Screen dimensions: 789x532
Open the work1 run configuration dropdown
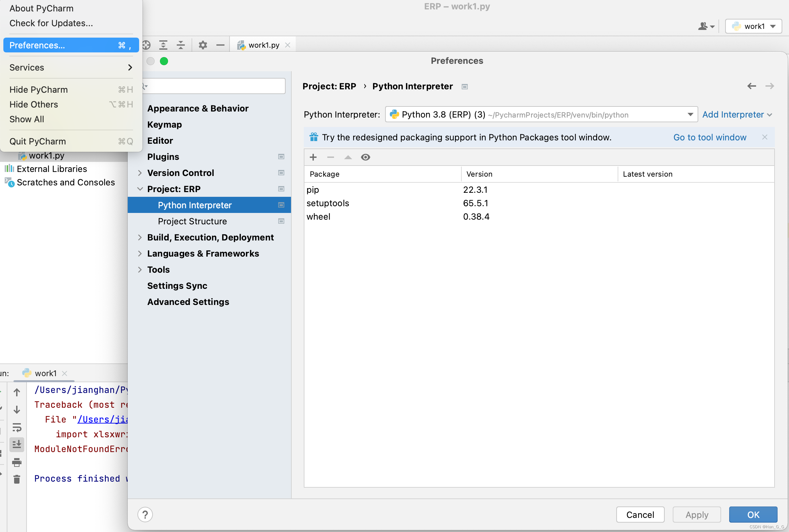point(753,26)
